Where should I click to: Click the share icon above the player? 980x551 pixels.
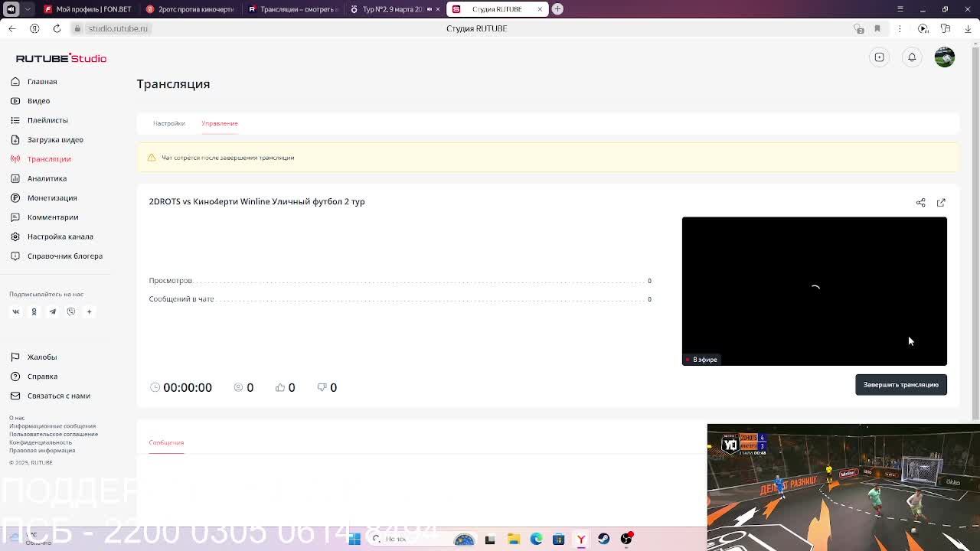921,203
